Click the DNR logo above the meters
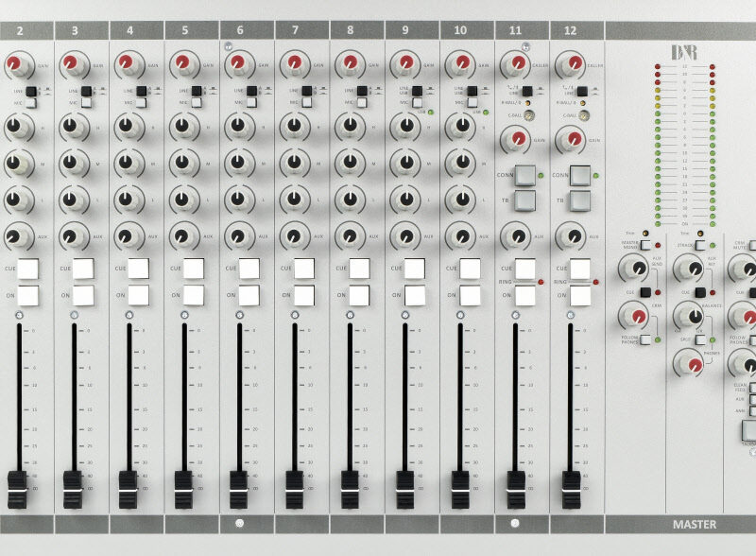 coord(682,51)
